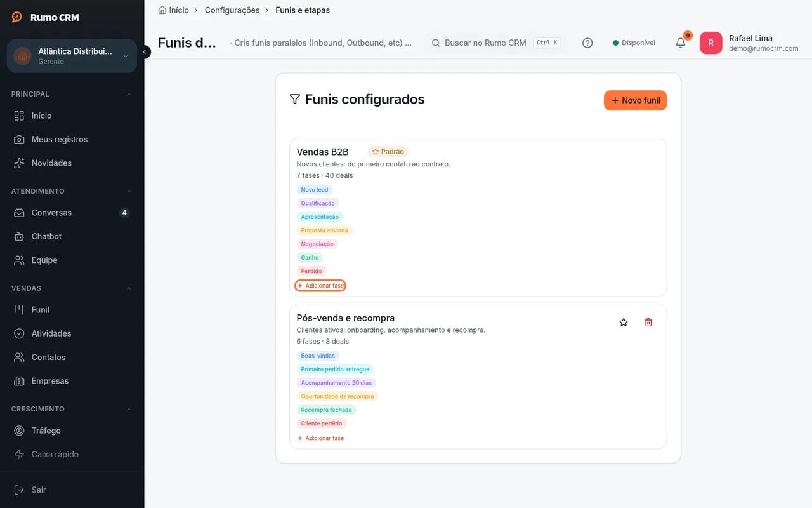
Task: Open Rafael Lima profile avatar
Action: click(x=710, y=43)
